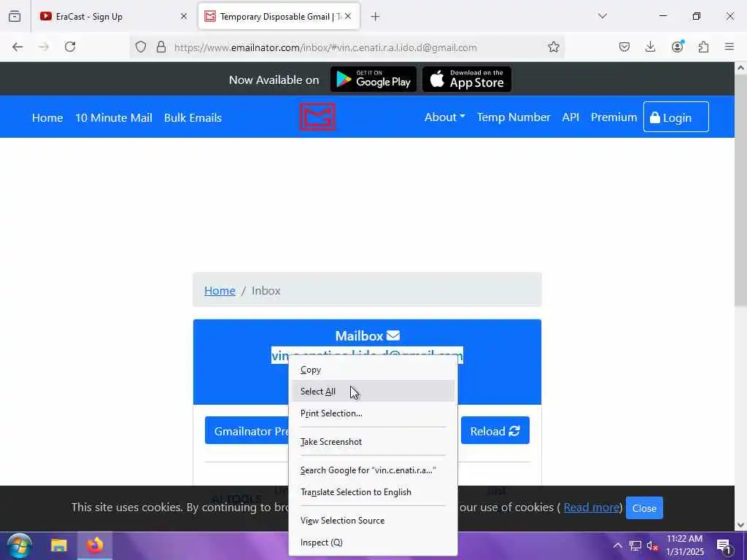Viewport: 747px width, 560px height.
Task: Open Firefox application menu
Action: [x=729, y=47]
